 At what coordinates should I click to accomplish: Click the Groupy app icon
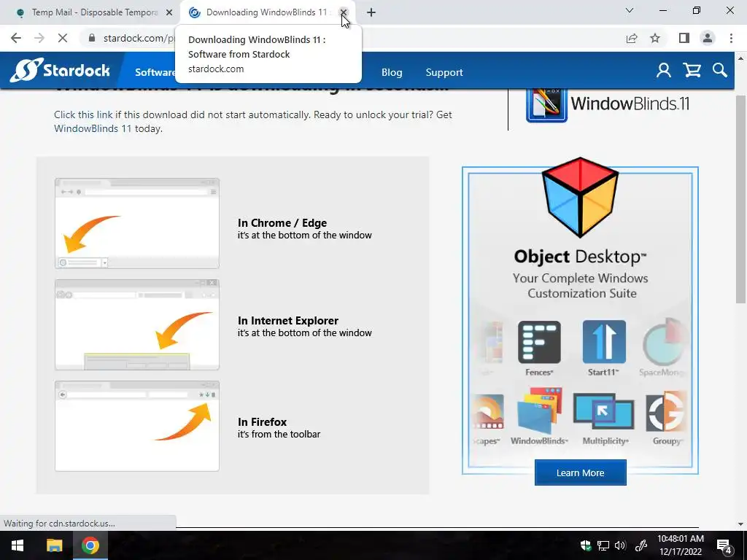coord(666,411)
